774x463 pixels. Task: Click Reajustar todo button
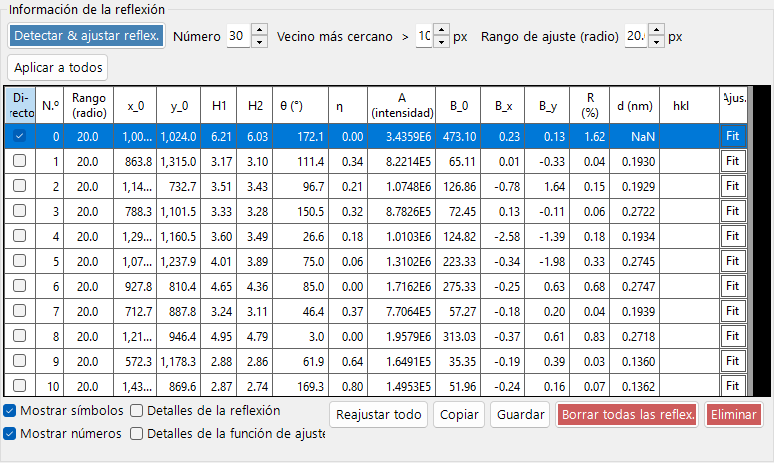(x=379, y=415)
